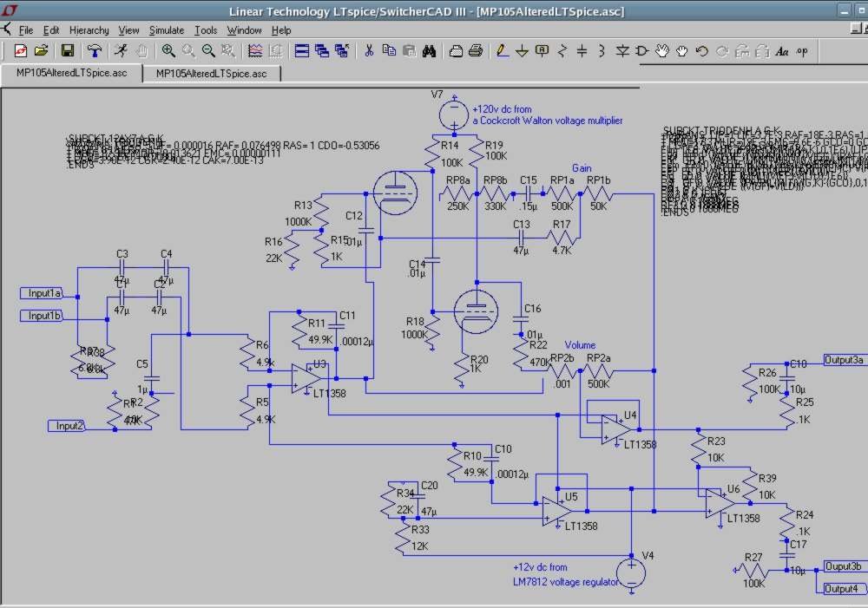The image size is (868, 608).
Task: Open the View menu
Action: pos(128,29)
